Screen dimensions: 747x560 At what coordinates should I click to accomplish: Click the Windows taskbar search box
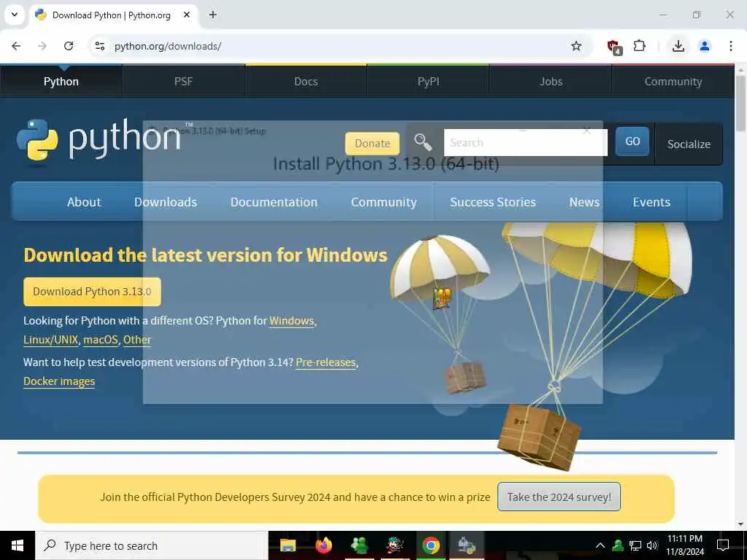[152, 545]
